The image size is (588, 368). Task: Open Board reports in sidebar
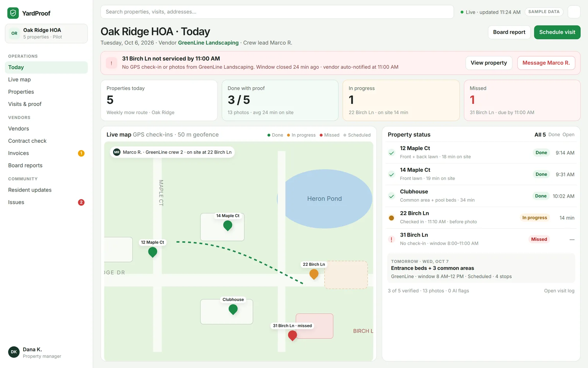coord(46,165)
